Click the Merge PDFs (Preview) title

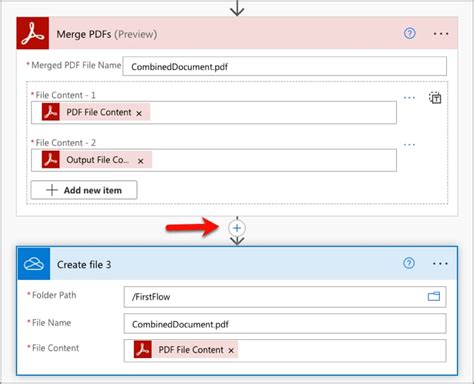tap(107, 34)
